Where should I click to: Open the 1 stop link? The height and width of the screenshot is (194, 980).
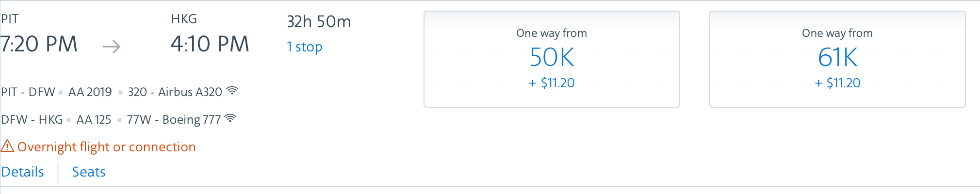click(304, 47)
